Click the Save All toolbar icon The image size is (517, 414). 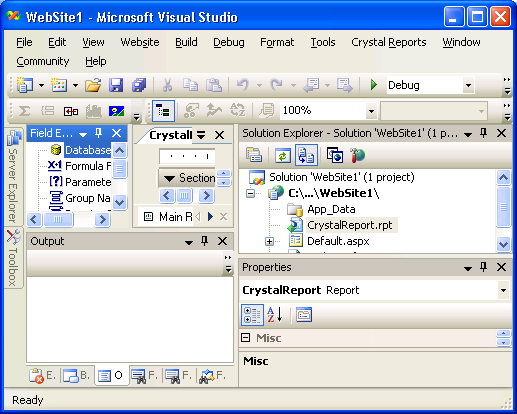[139, 85]
